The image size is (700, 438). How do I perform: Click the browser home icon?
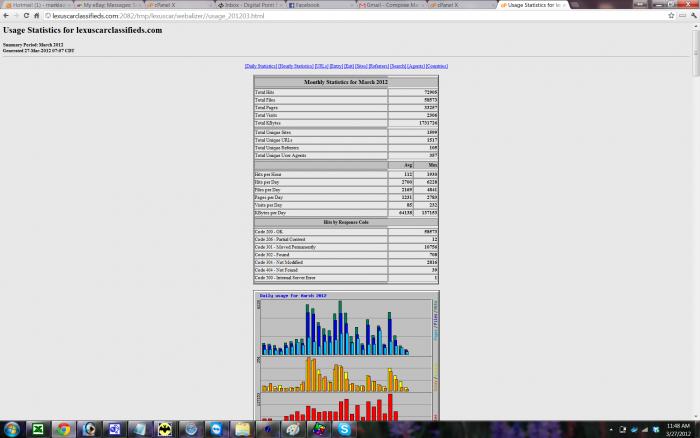(37, 16)
